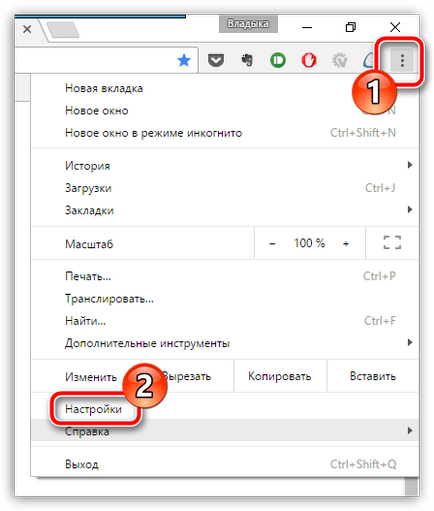Click the Владыка profile button
434x511 pixels.
pos(248,24)
